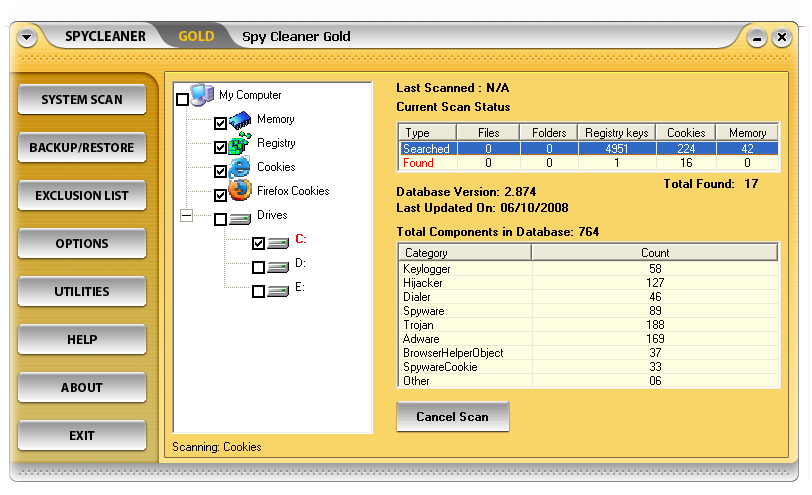Toggle the My Computer checkbox
This screenshot has height=495, width=812.
182,99
